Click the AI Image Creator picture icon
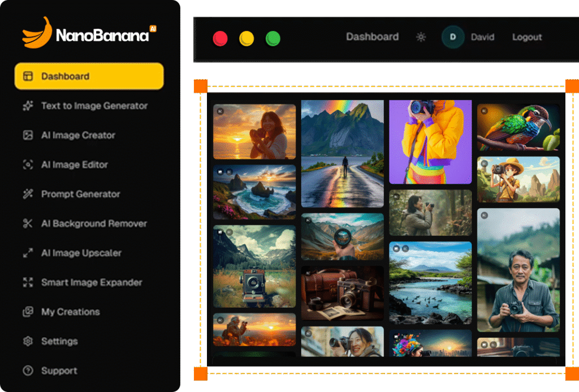Viewport: 579px width, 392px height. (28, 135)
